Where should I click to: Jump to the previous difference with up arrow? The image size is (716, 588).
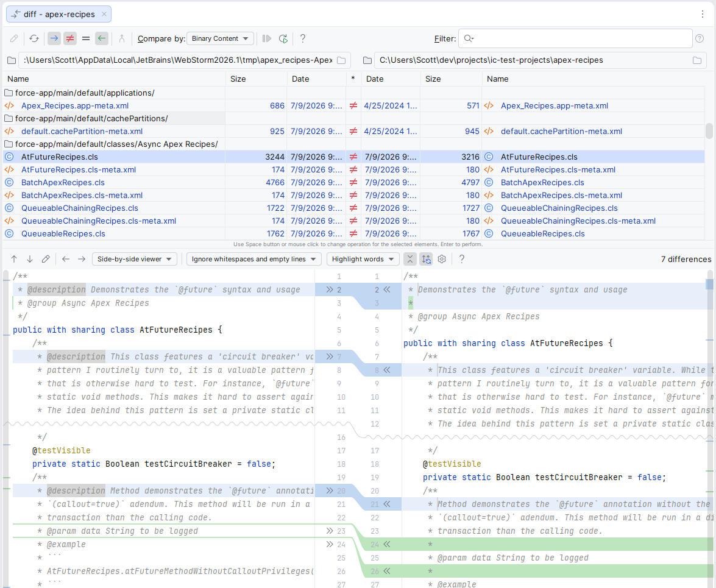(x=14, y=260)
